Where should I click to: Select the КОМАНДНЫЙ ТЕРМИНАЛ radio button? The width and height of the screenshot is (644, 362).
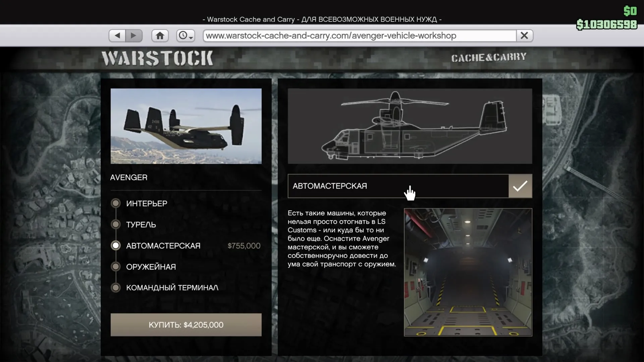coord(116,288)
